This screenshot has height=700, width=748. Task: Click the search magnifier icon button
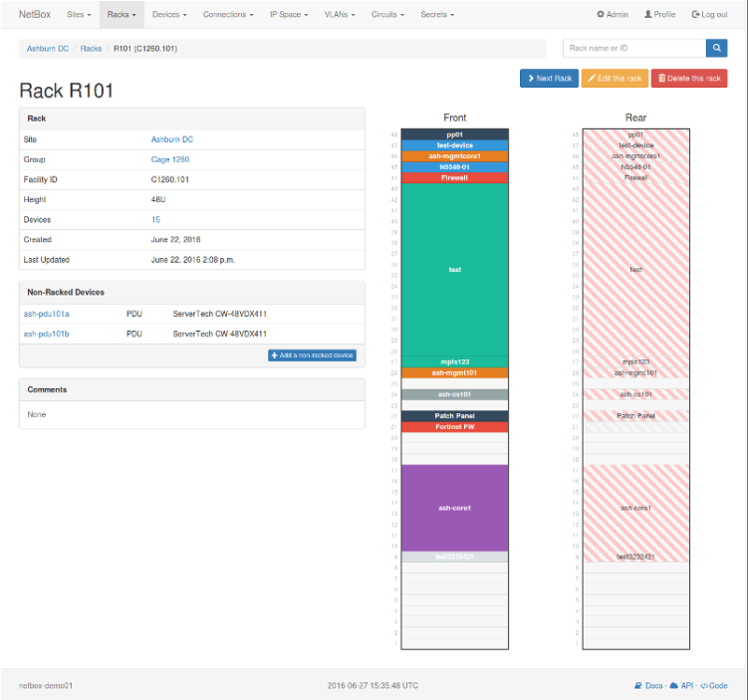[716, 48]
